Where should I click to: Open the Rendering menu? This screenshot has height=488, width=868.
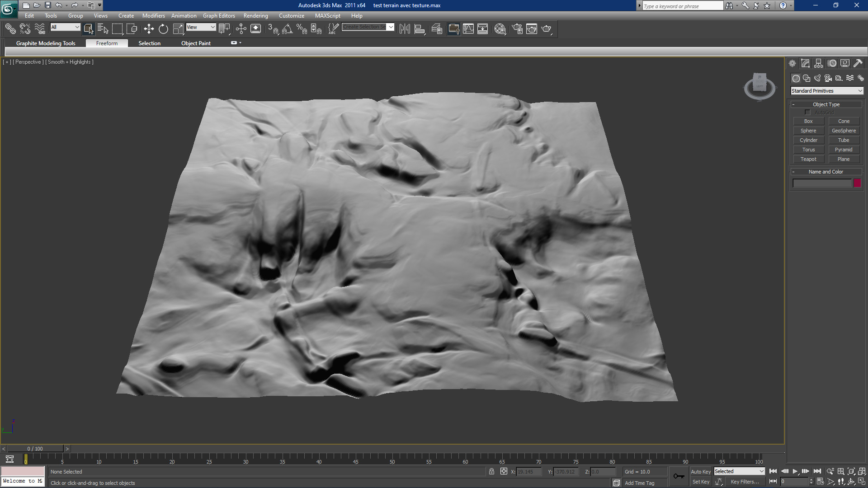(x=255, y=15)
